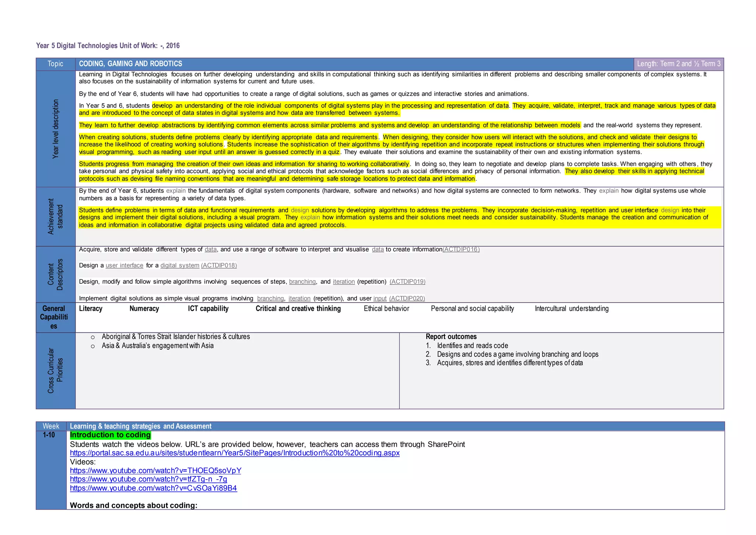This screenshot has height=535, width=756.
Task: Follow the 'digital system' glossary link
Action: click(180, 265)
